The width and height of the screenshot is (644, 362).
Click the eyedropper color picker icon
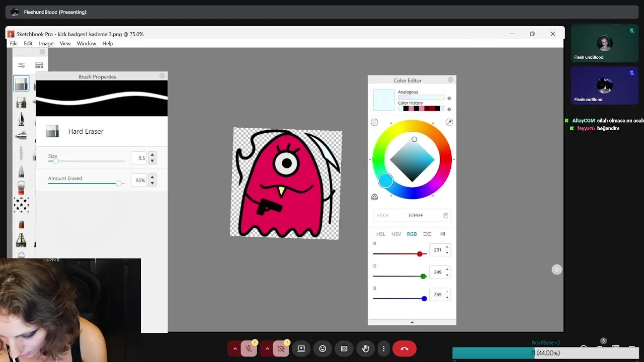tap(449, 122)
